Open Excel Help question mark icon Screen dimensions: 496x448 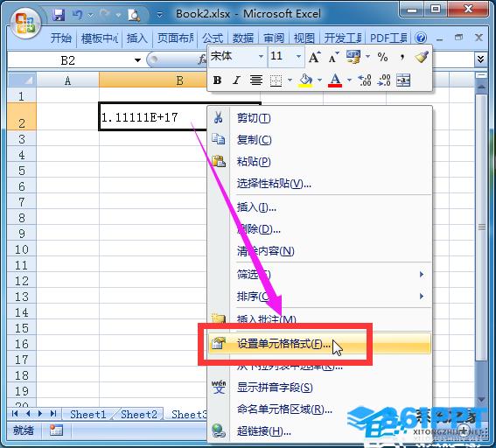(421, 38)
